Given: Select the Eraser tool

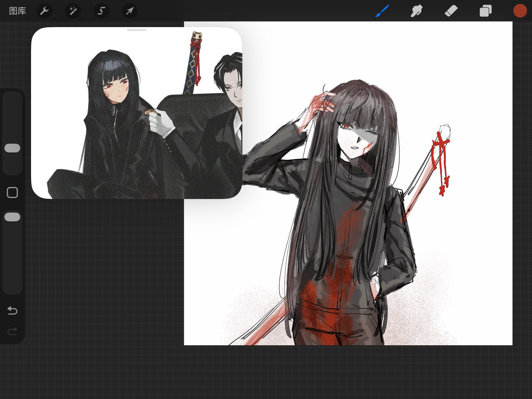Looking at the screenshot, I should pyautogui.click(x=451, y=11).
